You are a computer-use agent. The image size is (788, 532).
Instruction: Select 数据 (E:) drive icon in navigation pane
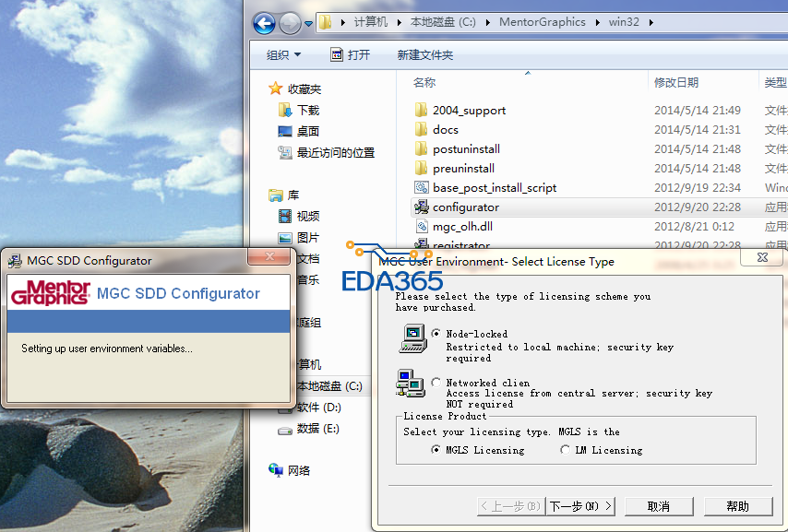click(285, 430)
